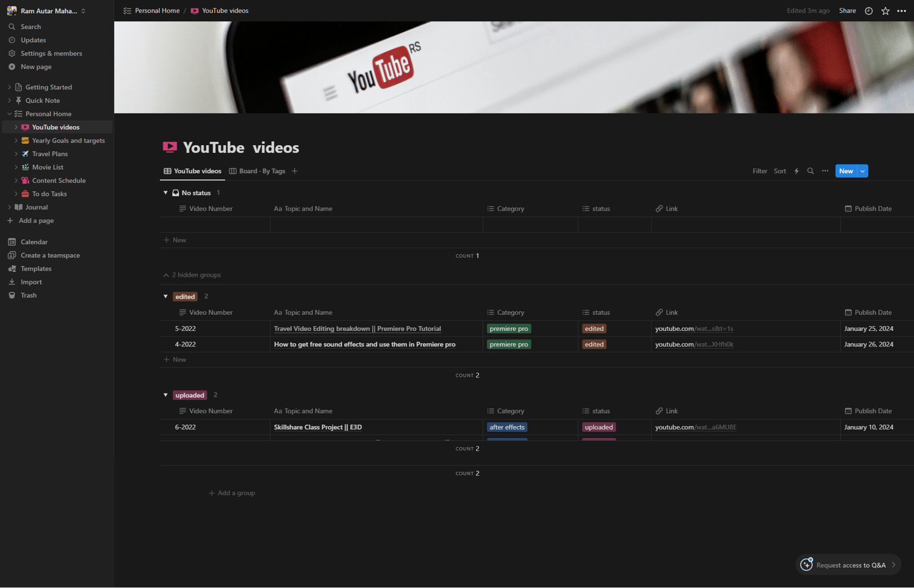Viewport: 914px width, 588px height.
Task: Click the empty Topic cell in No status
Action: pyautogui.click(x=376, y=225)
